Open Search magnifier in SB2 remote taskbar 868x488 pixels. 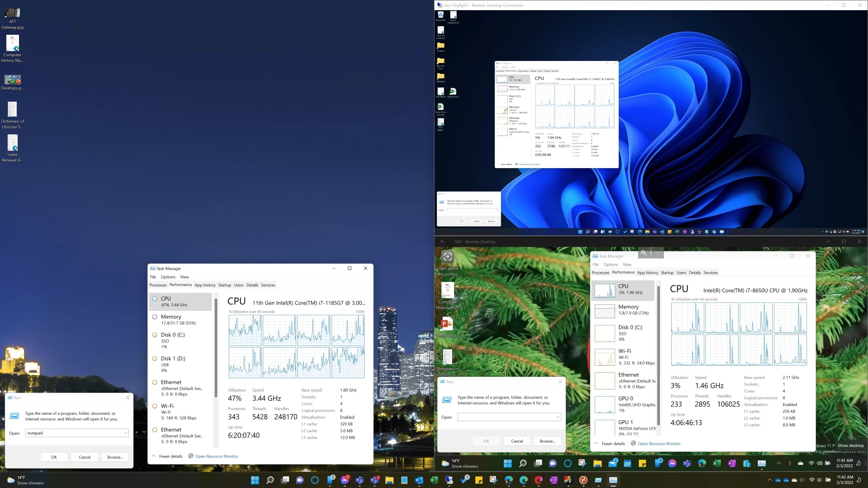click(x=522, y=463)
